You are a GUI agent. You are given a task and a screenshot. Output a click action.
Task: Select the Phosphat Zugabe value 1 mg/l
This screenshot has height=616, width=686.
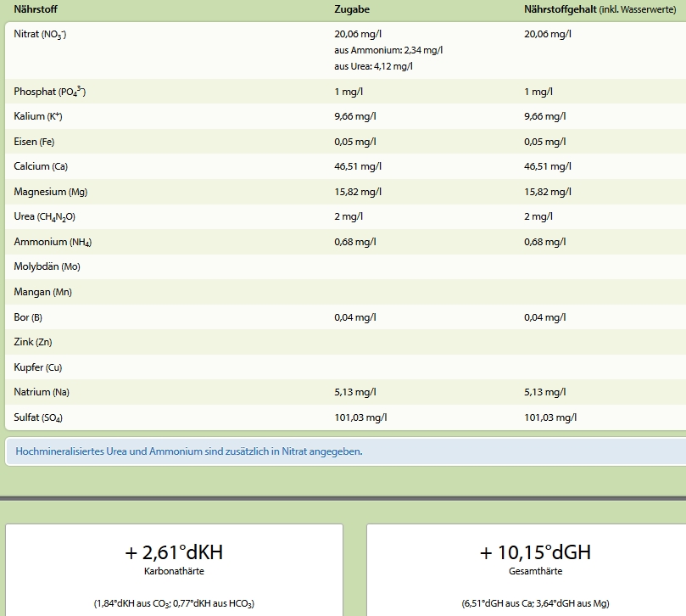click(349, 92)
